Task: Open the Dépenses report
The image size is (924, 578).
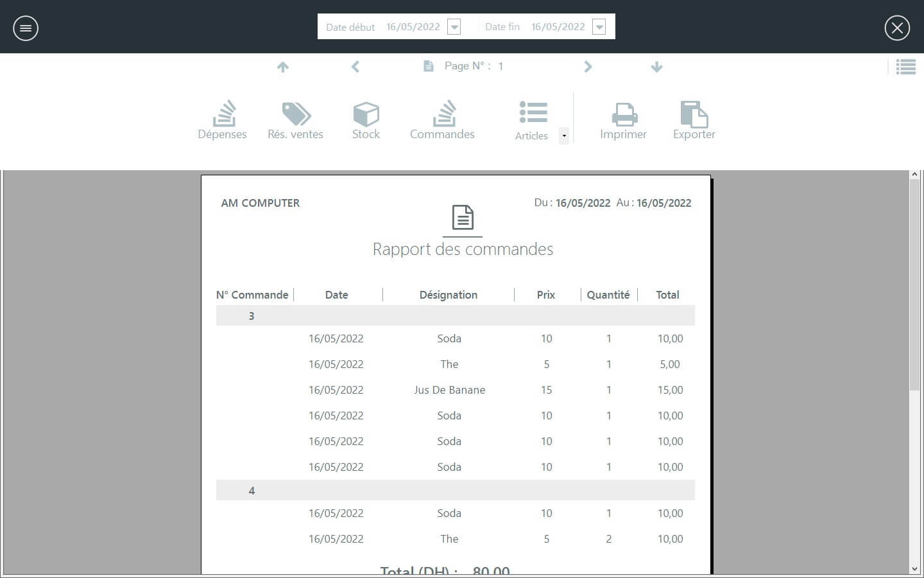Action: (x=223, y=120)
